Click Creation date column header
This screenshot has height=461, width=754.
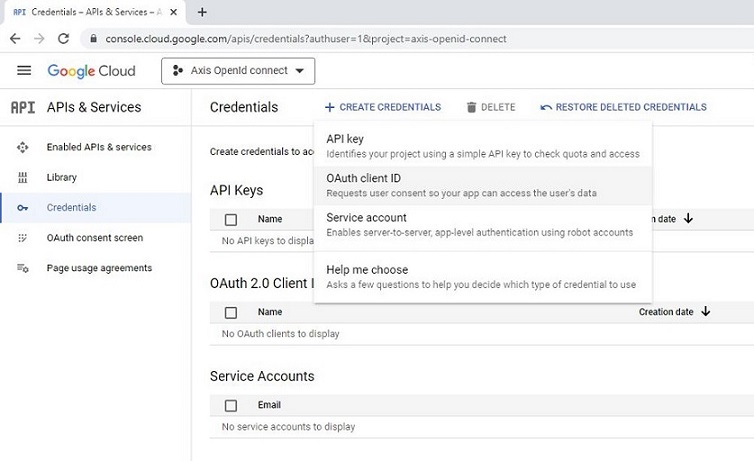coord(666,312)
